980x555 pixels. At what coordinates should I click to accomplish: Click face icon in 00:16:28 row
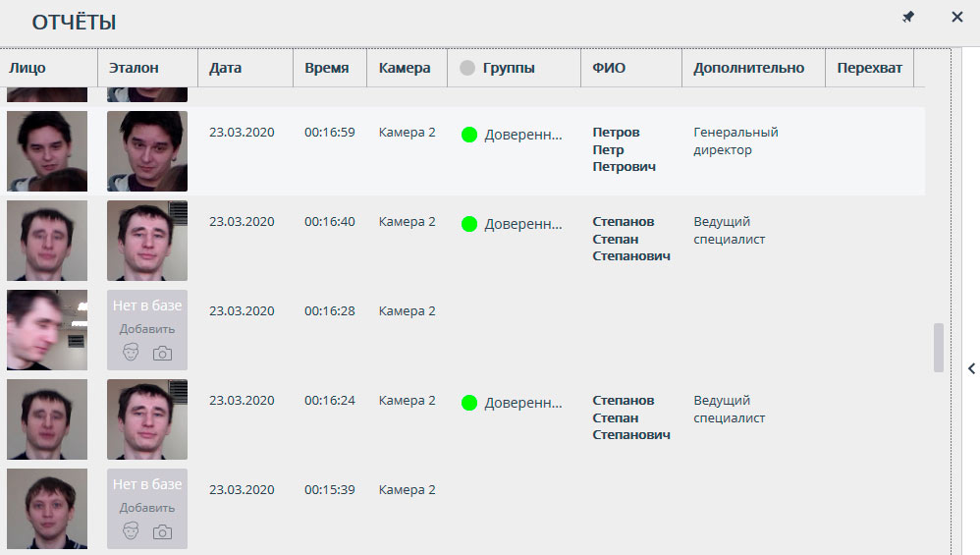coord(132,353)
